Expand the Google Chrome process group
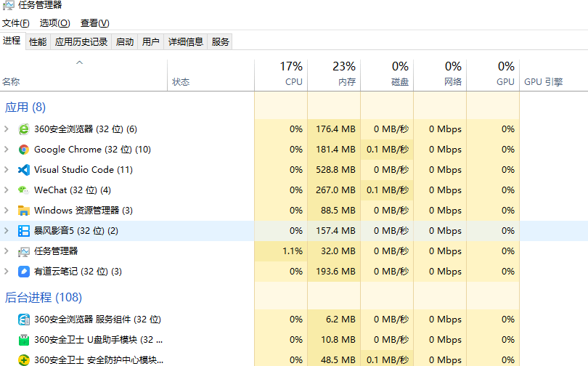The width and height of the screenshot is (588, 366). click(x=7, y=150)
